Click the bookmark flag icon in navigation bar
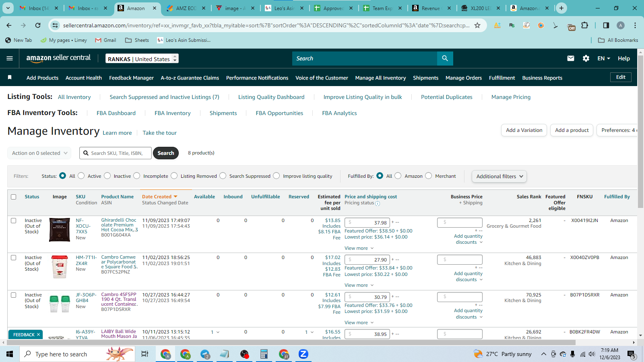 (x=10, y=77)
